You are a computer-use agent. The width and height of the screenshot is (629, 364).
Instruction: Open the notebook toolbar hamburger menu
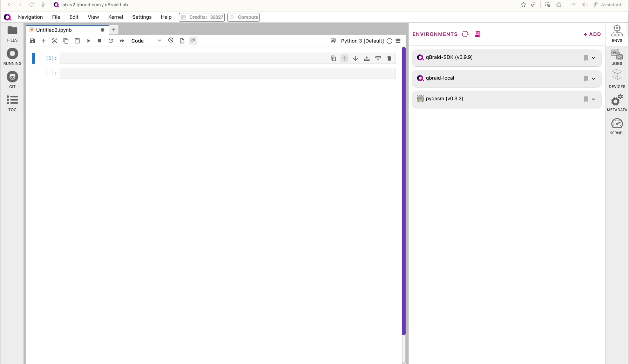tap(398, 41)
